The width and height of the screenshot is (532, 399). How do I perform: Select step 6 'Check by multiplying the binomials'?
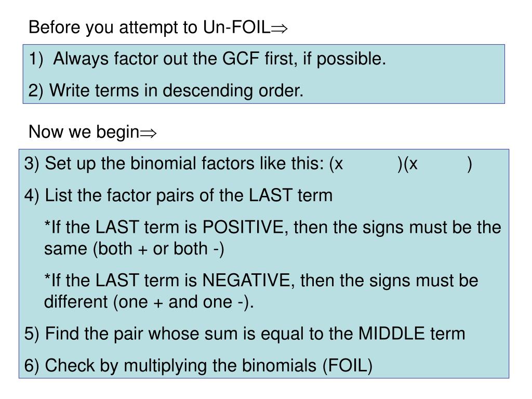pos(198,366)
